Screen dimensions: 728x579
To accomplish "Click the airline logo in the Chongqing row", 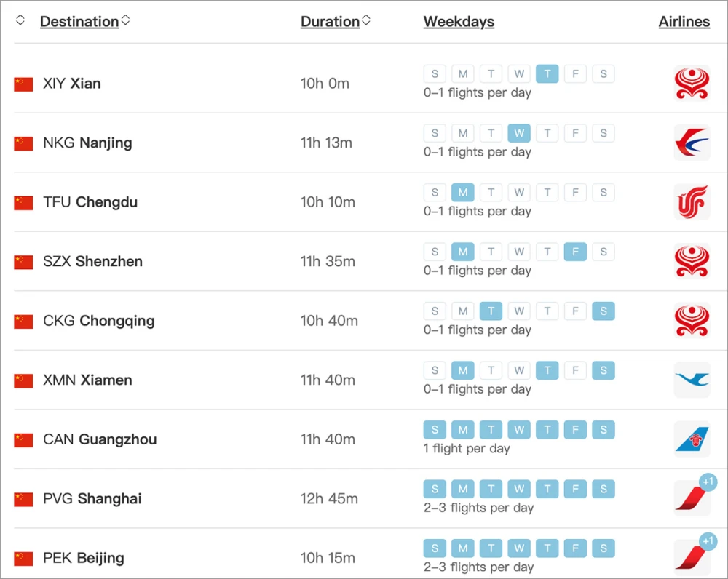I will tap(692, 321).
